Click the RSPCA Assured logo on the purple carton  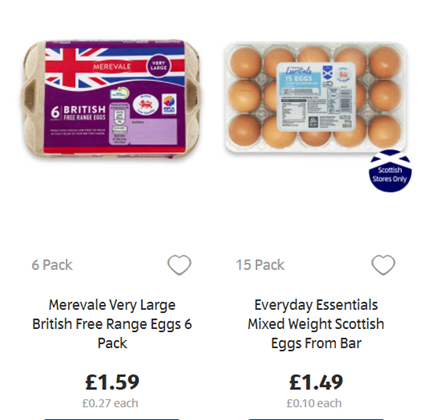tap(169, 104)
